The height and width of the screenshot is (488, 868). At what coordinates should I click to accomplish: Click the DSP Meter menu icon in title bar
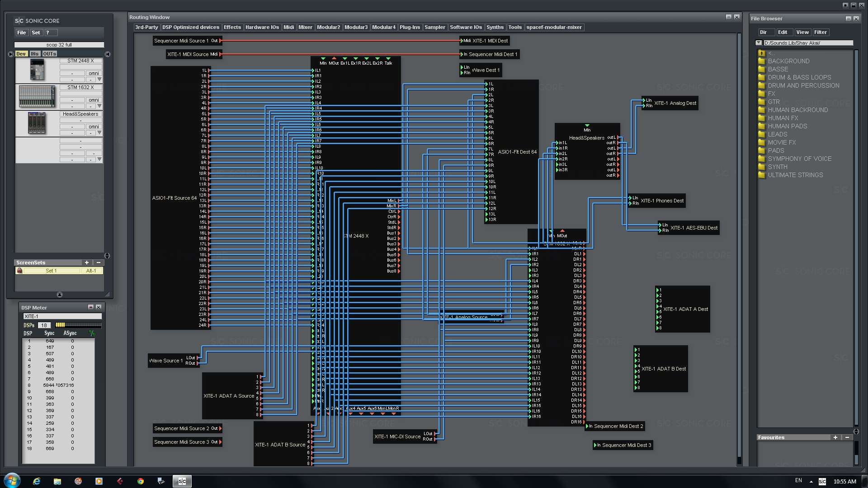click(x=90, y=307)
